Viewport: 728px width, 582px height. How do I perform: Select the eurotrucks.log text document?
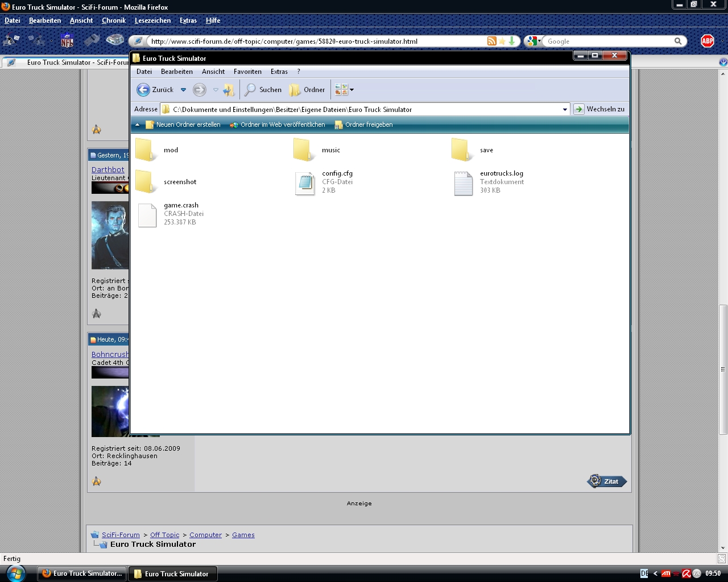coord(463,183)
